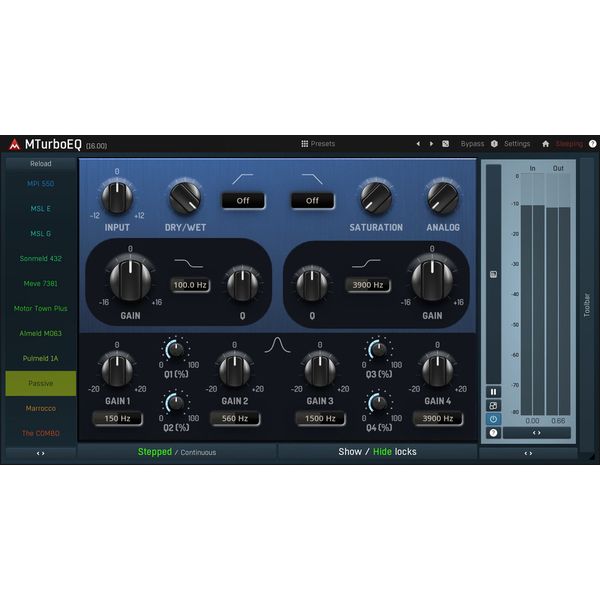The width and height of the screenshot is (600, 600).
Task: Open the 100.0 Hz low-shelf frequency selector
Action: (190, 285)
